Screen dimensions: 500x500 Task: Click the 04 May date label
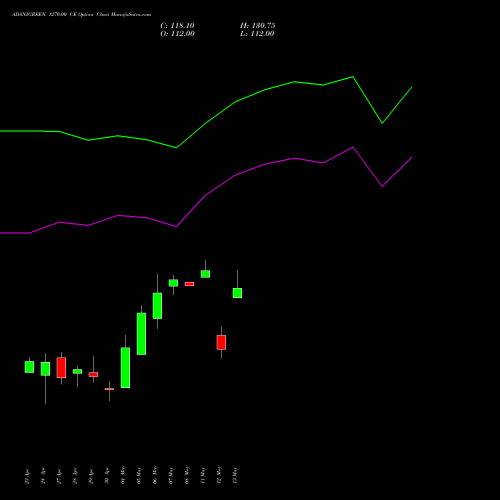[x=123, y=475]
